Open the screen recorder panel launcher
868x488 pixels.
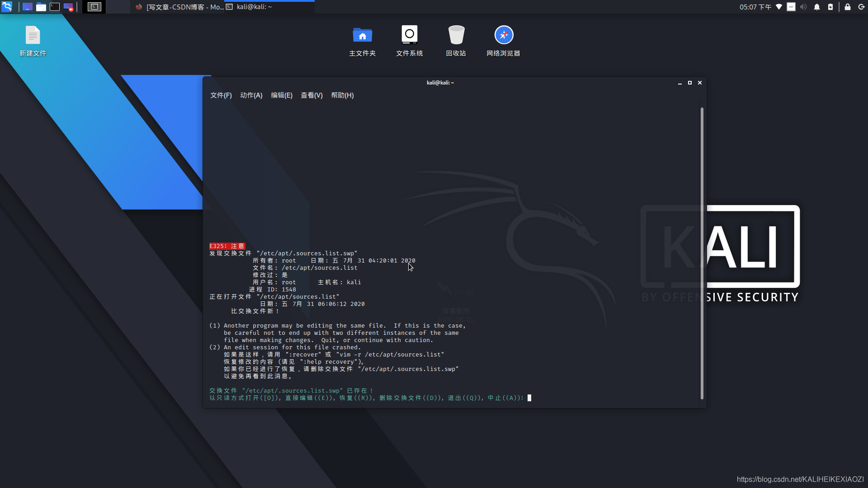pos(68,7)
